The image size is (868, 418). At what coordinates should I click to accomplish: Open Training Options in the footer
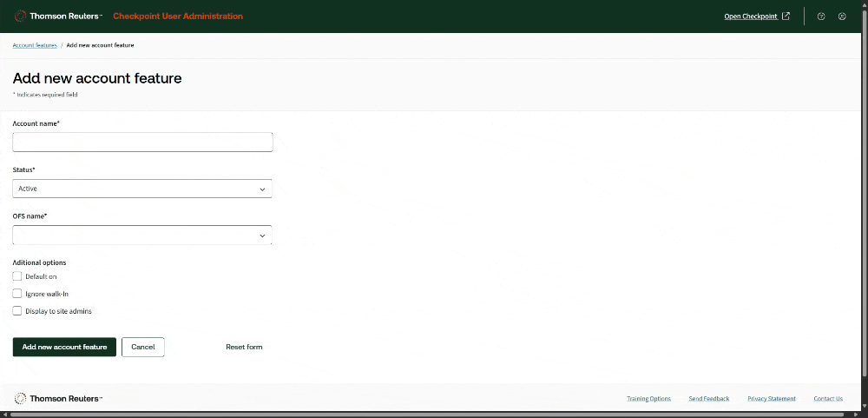point(648,399)
